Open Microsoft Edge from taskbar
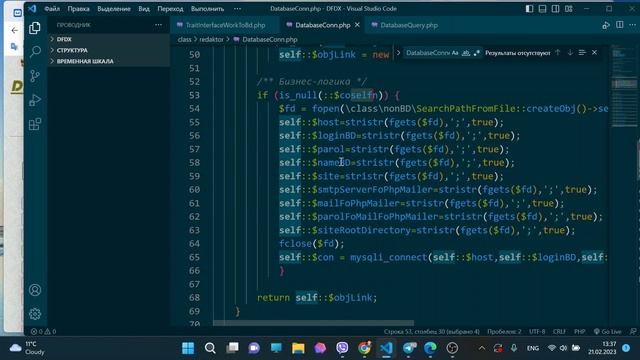The image size is (640, 360). pyautogui.click(x=430, y=348)
